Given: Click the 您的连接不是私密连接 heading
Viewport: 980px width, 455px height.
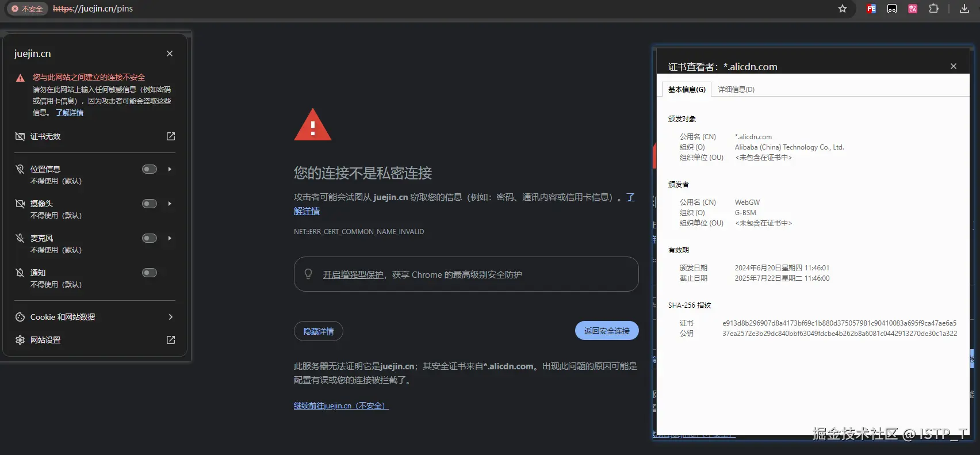Looking at the screenshot, I should click(x=363, y=173).
